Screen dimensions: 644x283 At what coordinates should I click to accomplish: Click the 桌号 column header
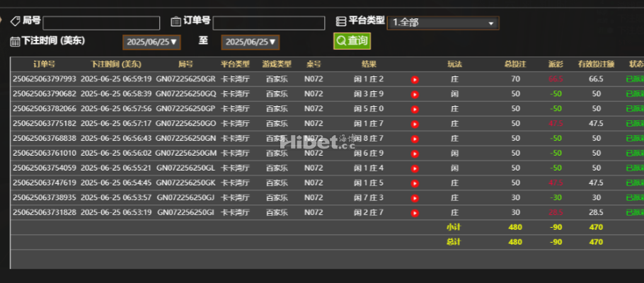pyautogui.click(x=314, y=64)
